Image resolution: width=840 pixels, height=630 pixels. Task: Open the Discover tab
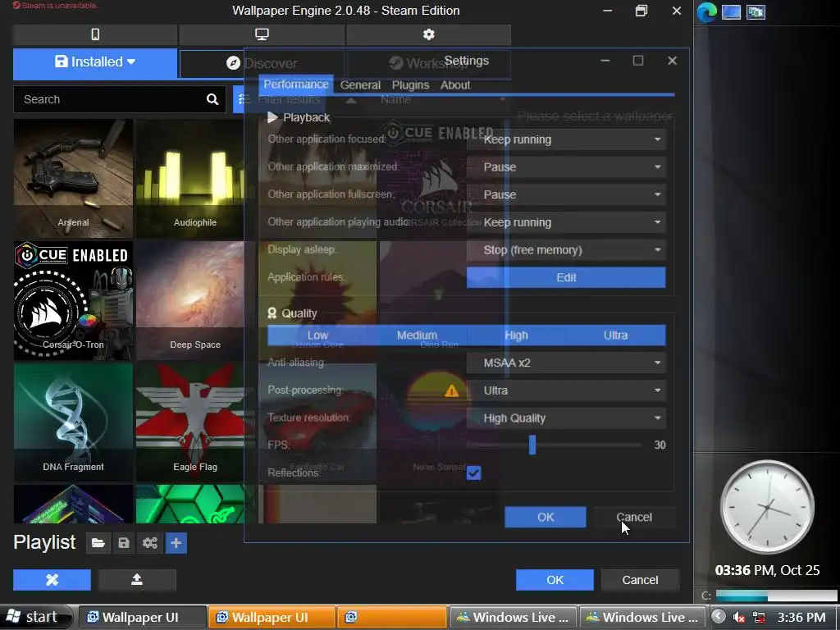click(x=262, y=64)
